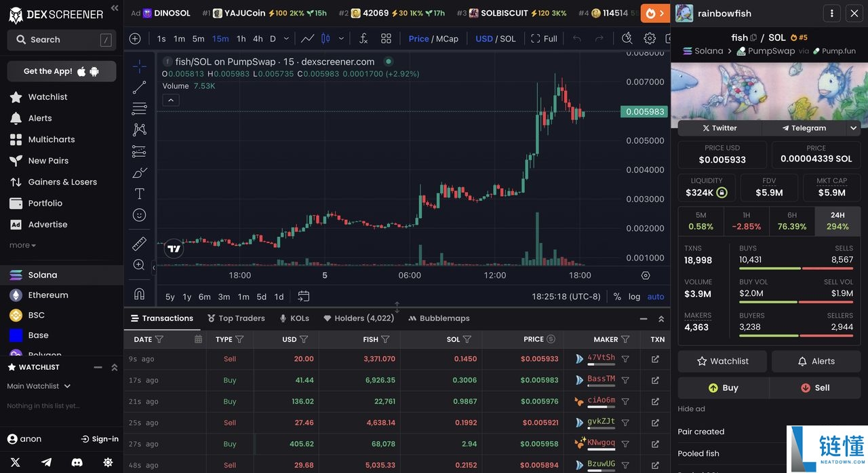
Task: Open the Bubblemaps tab
Action: [439, 318]
